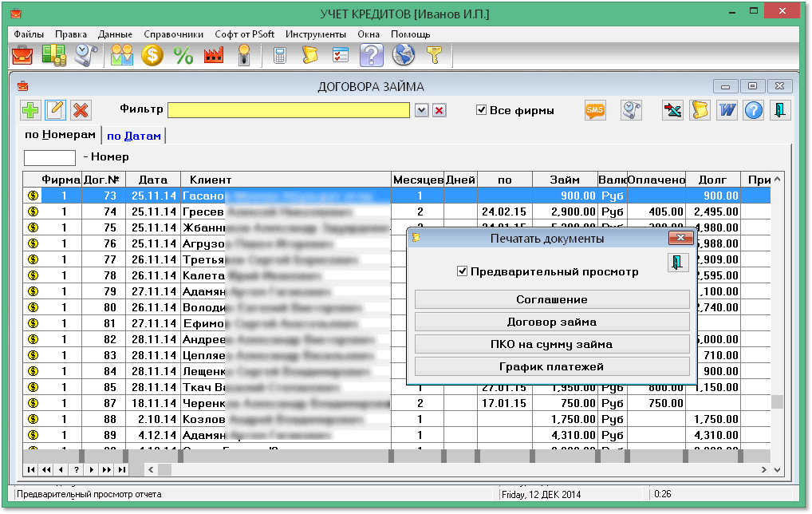Open the percent rates tool
Viewport: 812px width, 514px height.
tap(182, 56)
